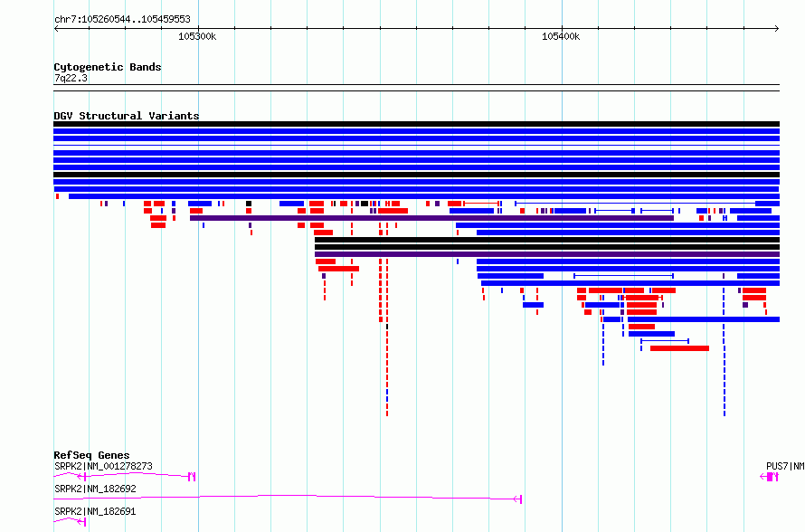Click the left arrowhead of the ruler
The height and width of the screenshot is (532, 805).
pyautogui.click(x=56, y=29)
